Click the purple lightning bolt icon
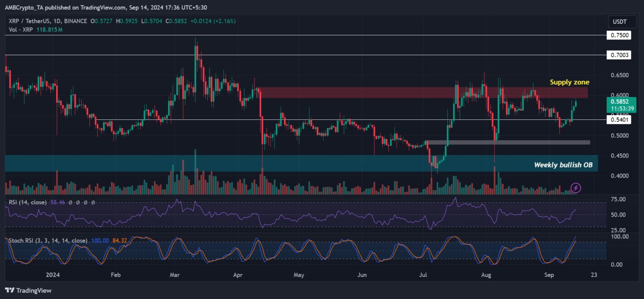 576,187
